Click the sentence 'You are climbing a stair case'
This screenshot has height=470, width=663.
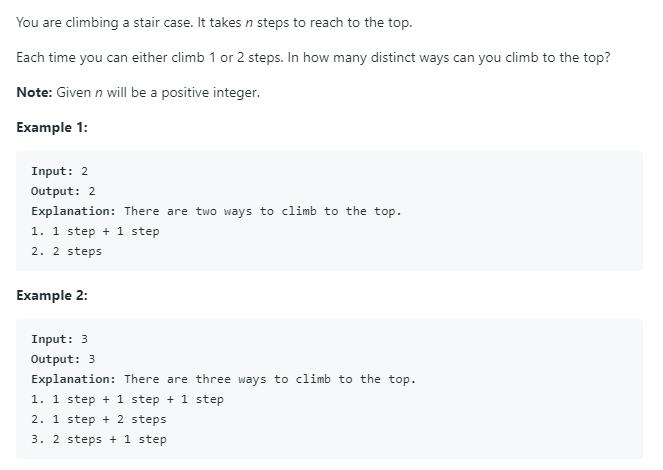pos(105,22)
